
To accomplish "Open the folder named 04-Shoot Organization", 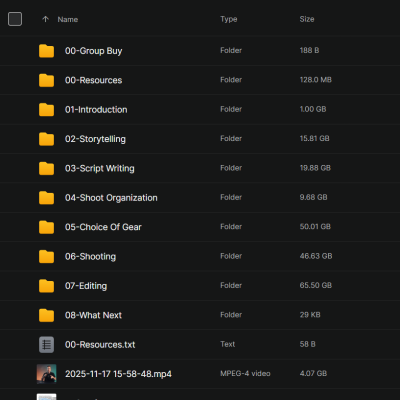I will click(111, 198).
